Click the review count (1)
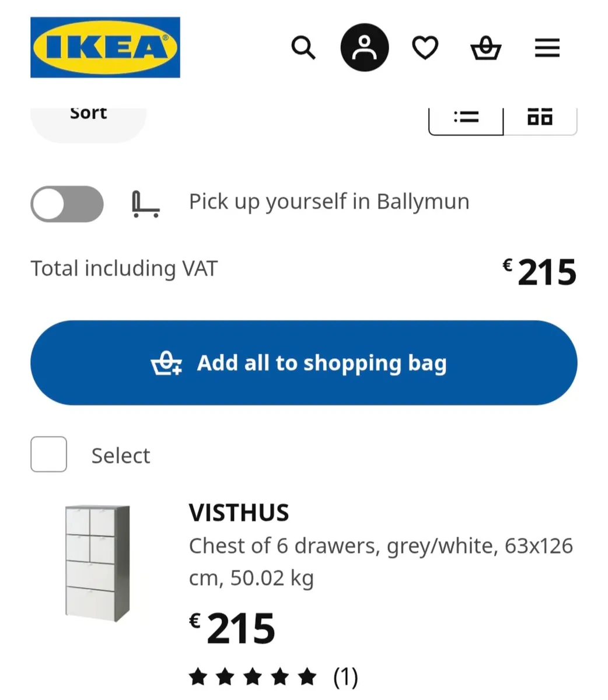This screenshot has width=608, height=700. point(345,677)
